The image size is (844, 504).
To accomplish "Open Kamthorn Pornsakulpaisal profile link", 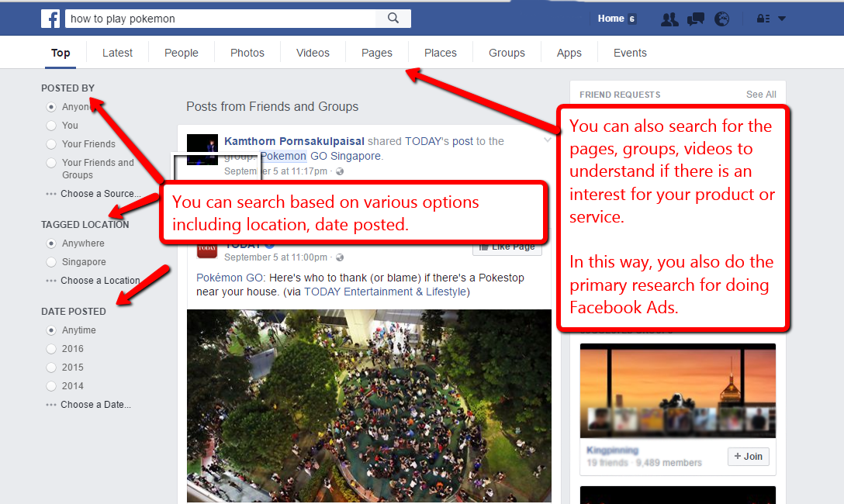I will (295, 141).
